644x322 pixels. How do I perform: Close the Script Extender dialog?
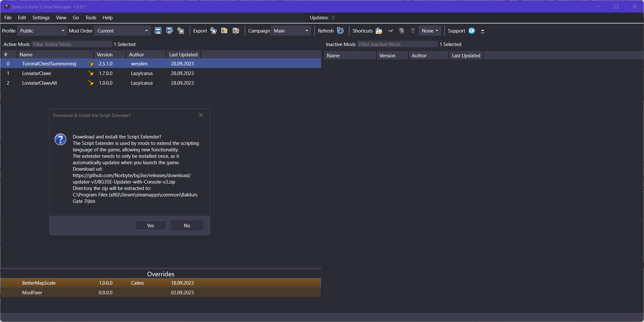pyautogui.click(x=201, y=115)
